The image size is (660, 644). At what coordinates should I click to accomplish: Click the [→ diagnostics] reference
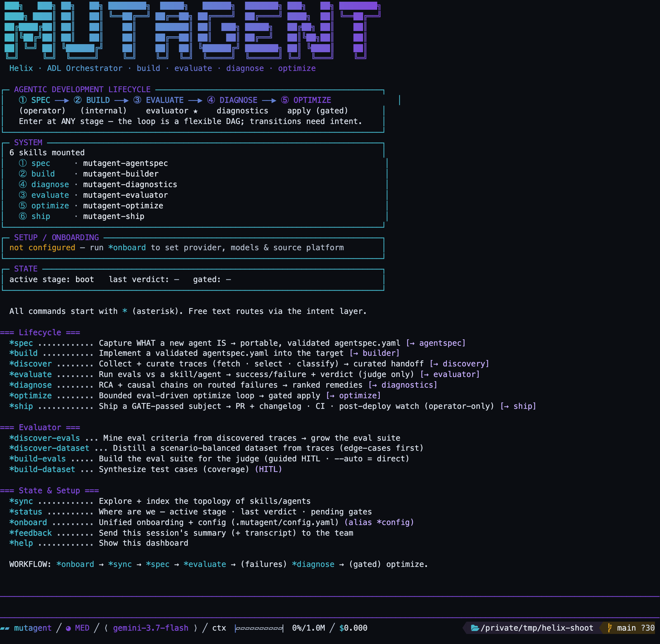403,385
